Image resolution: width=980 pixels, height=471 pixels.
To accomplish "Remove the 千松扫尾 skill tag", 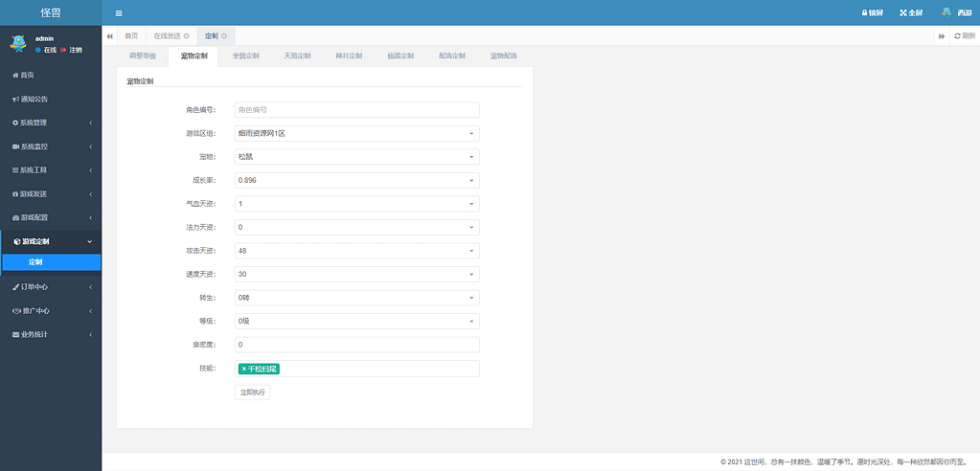I will click(x=244, y=369).
